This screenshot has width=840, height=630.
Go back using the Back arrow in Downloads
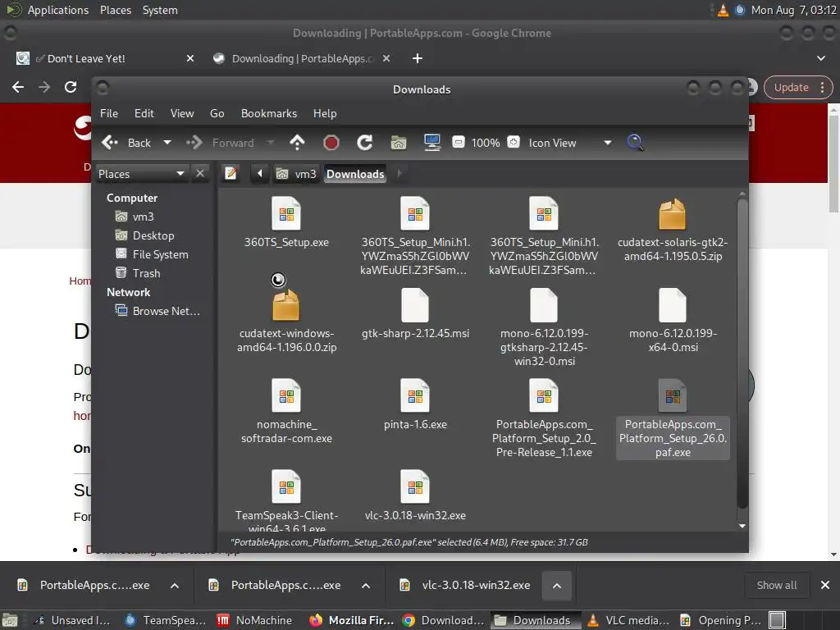(126, 143)
